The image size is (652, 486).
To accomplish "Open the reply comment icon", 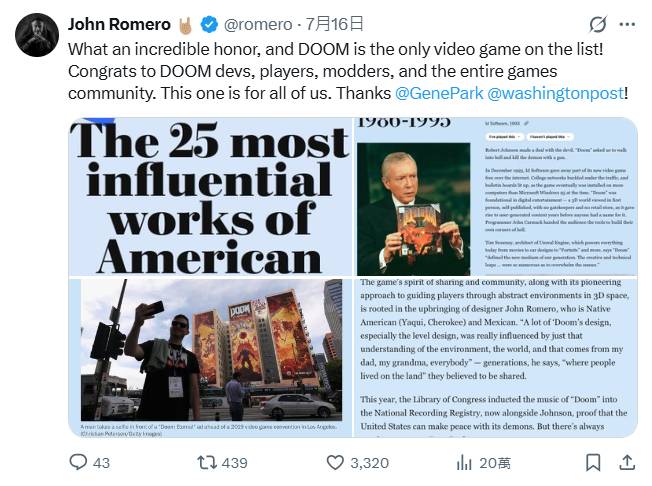I will pos(78,462).
